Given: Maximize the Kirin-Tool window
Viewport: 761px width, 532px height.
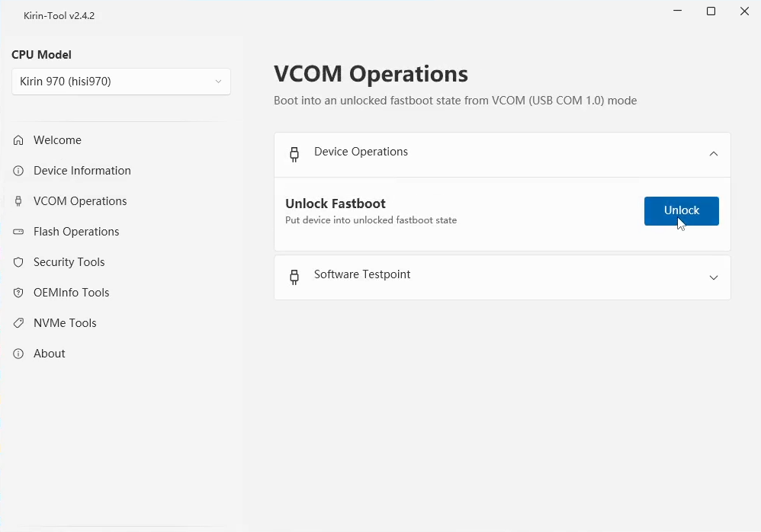Looking at the screenshot, I should [711, 11].
